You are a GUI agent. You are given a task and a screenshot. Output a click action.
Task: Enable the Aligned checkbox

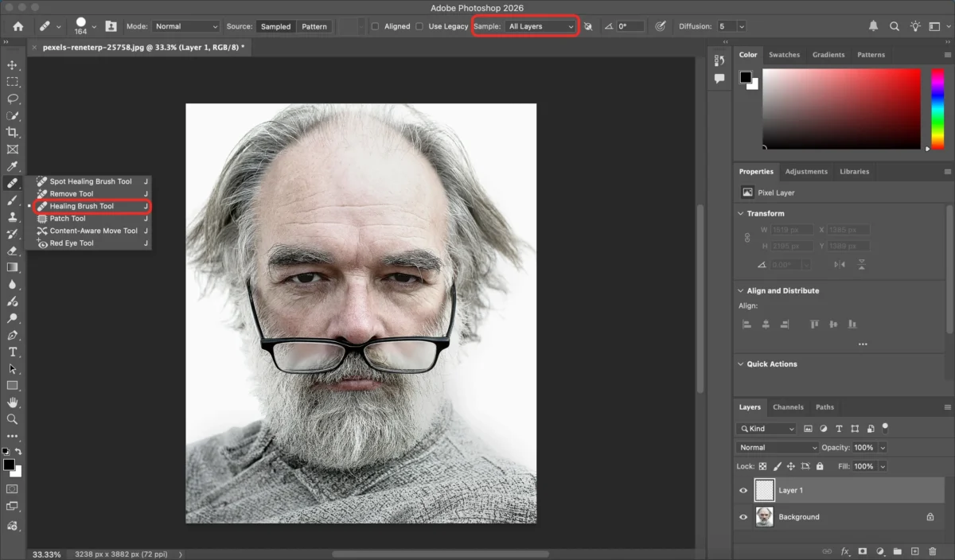(x=375, y=26)
